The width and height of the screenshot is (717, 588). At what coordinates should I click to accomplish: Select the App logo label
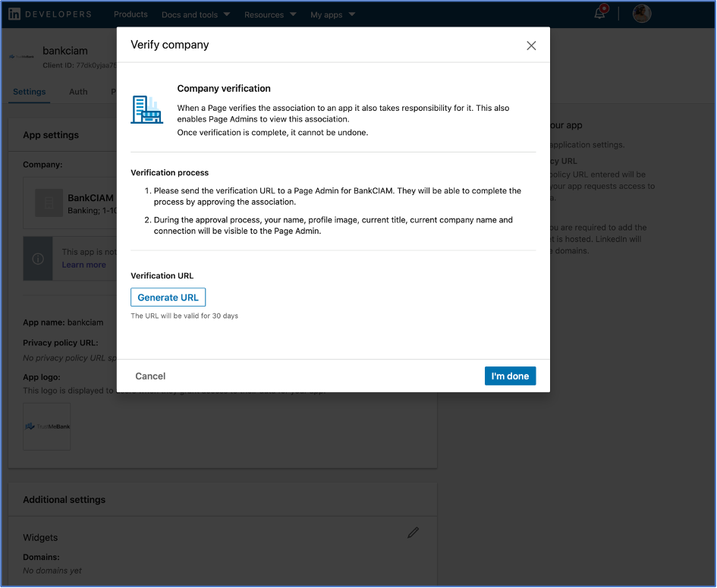(x=42, y=377)
